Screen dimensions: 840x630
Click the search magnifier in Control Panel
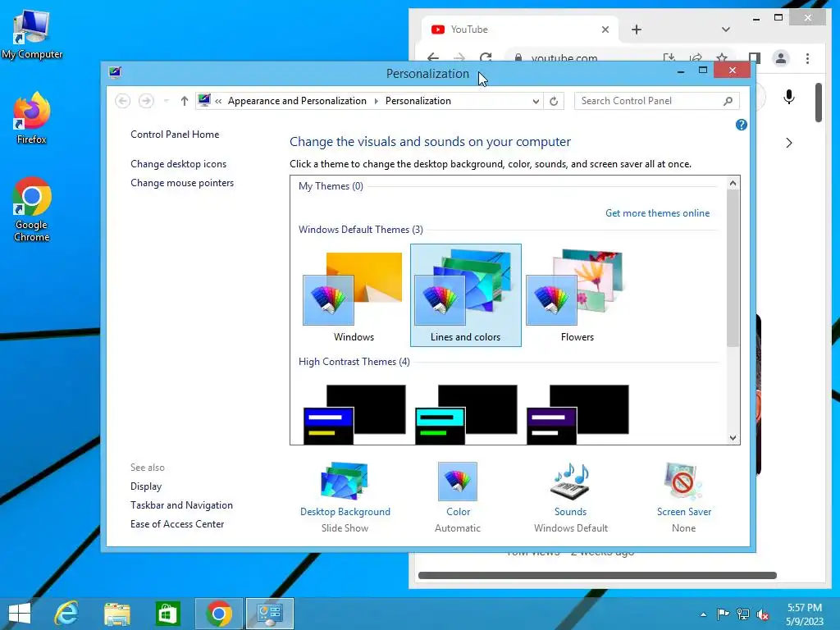pyautogui.click(x=728, y=101)
